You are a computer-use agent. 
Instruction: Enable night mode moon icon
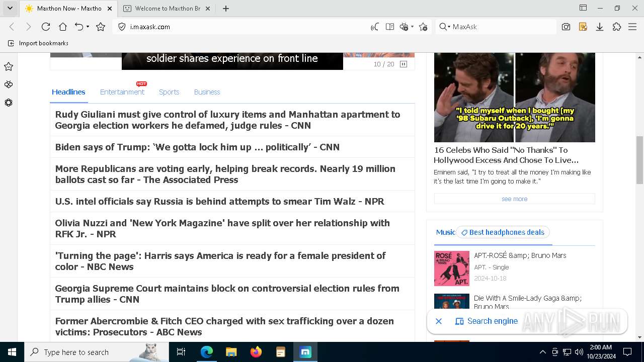(375, 27)
